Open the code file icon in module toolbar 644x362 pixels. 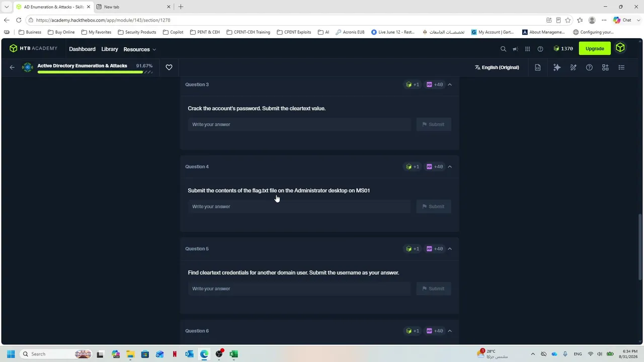click(538, 67)
